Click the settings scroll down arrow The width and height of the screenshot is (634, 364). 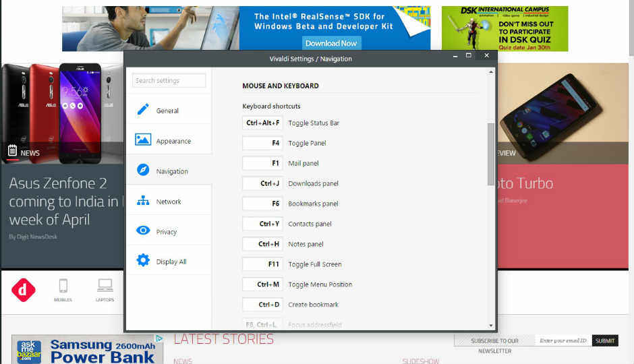pos(491,325)
